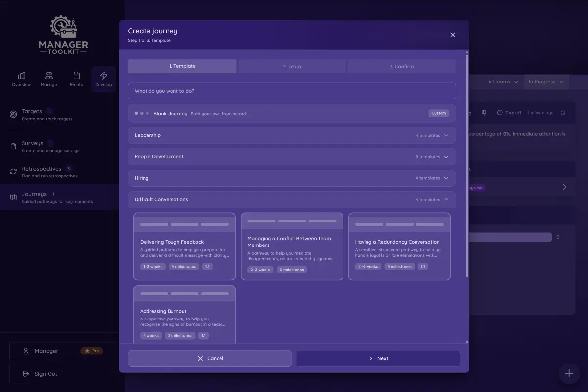Click the 'What do you want to do?' field
The width and height of the screenshot is (588, 392).
(292, 91)
